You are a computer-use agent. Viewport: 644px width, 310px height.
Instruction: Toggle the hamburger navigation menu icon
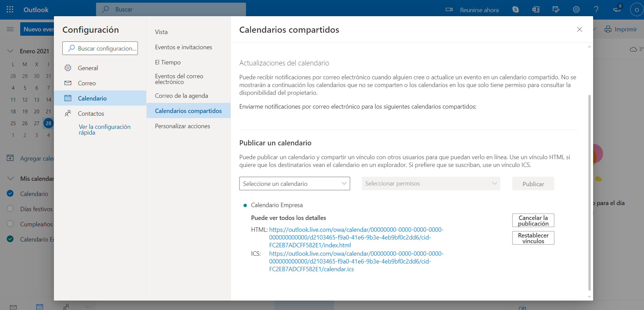[x=10, y=29]
